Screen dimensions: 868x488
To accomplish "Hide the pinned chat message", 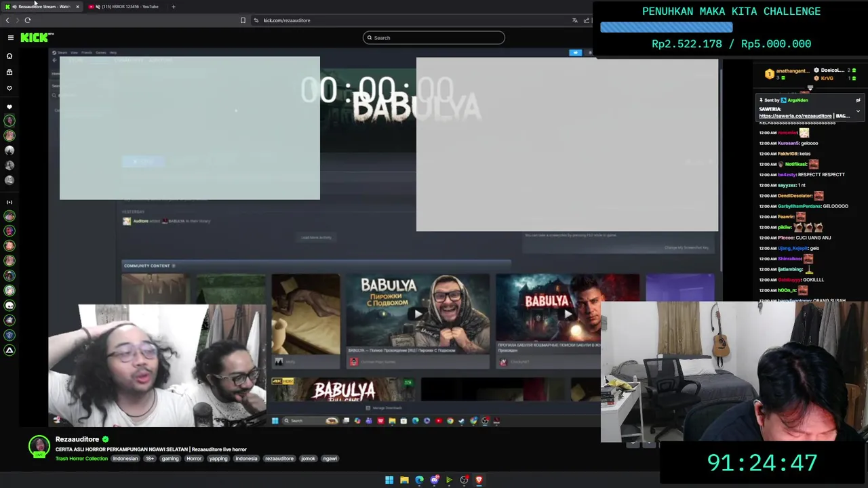I will [858, 100].
